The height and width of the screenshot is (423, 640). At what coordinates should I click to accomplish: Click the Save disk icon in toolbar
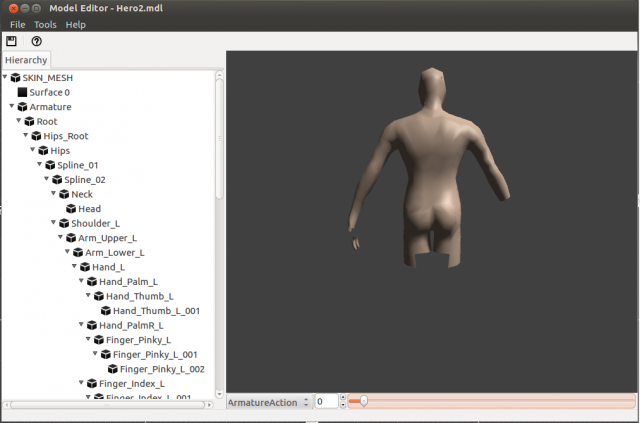11,41
